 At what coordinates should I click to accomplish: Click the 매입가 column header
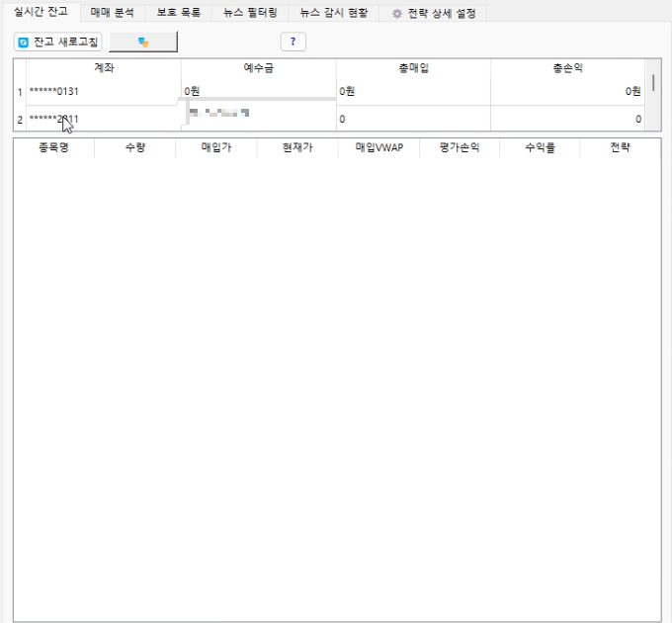coord(216,147)
